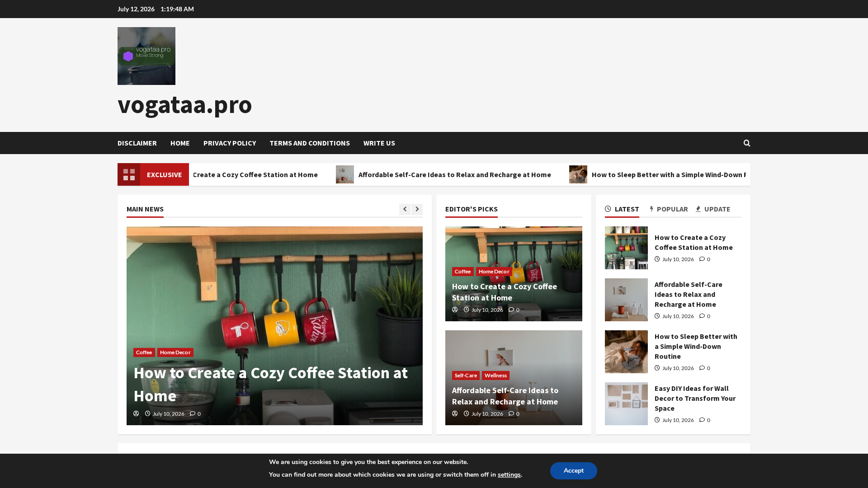Open sidebar link How to Sleep Better
Viewport: 868px width, 488px height.
(x=696, y=346)
